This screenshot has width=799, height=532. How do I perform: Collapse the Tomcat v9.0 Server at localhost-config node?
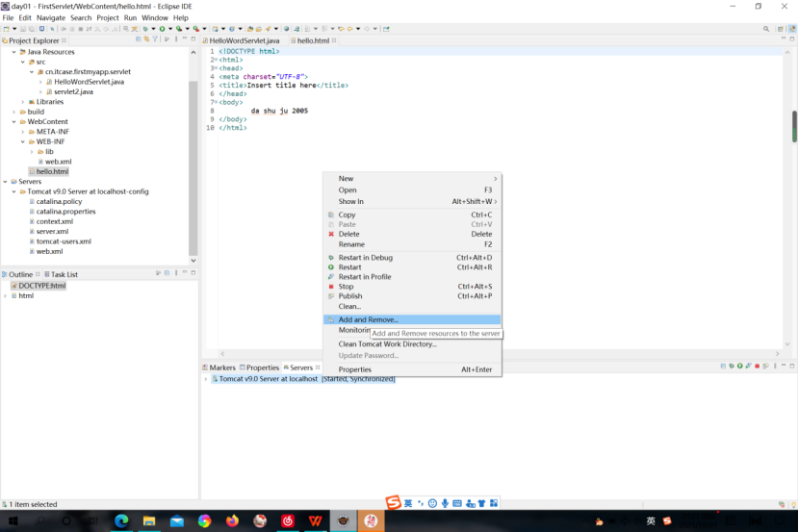click(13, 192)
